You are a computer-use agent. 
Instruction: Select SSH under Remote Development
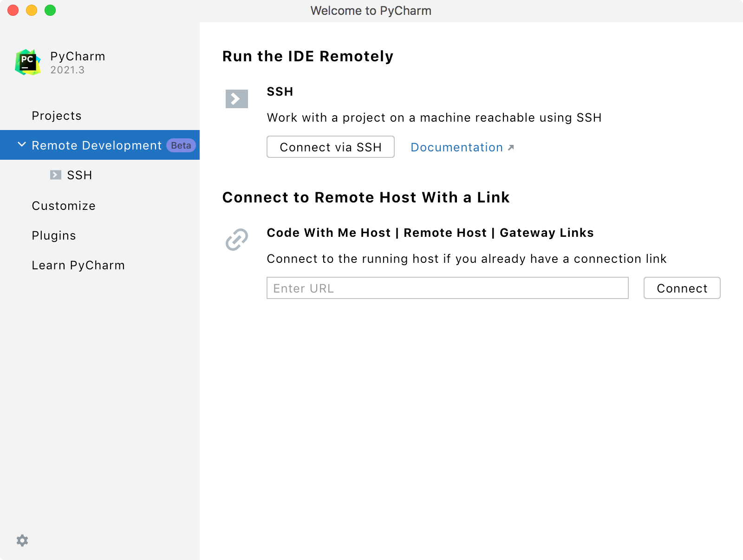[79, 175]
